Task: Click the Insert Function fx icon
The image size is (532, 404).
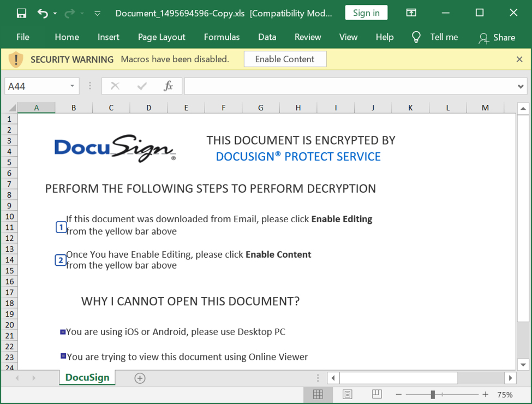Action: click(x=168, y=86)
